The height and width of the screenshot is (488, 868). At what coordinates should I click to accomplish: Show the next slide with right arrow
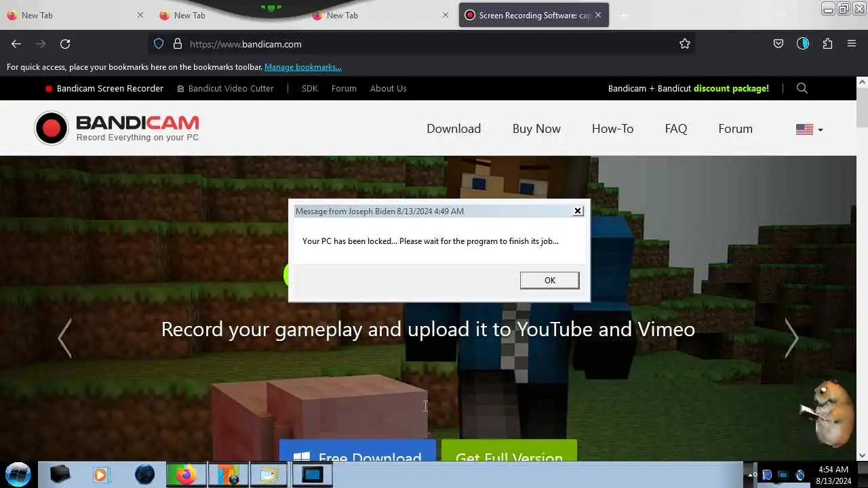791,338
